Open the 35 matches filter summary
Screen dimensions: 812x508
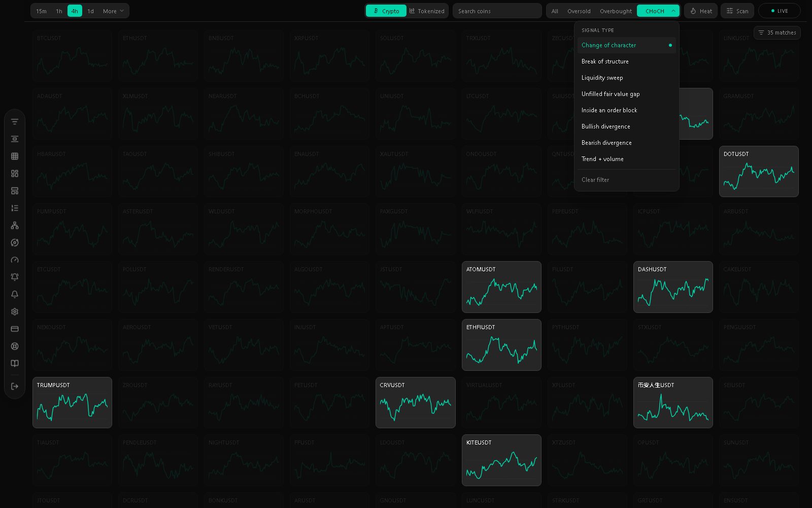tap(777, 33)
